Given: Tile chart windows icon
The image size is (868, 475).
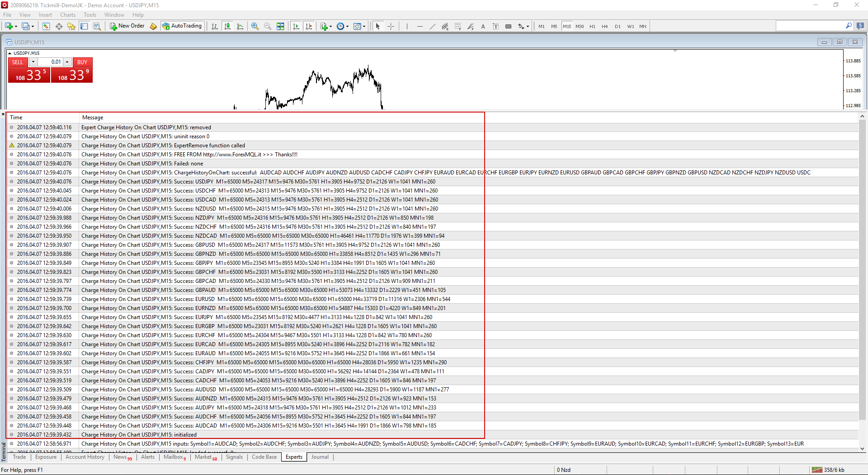Looking at the screenshot, I should pos(280,26).
